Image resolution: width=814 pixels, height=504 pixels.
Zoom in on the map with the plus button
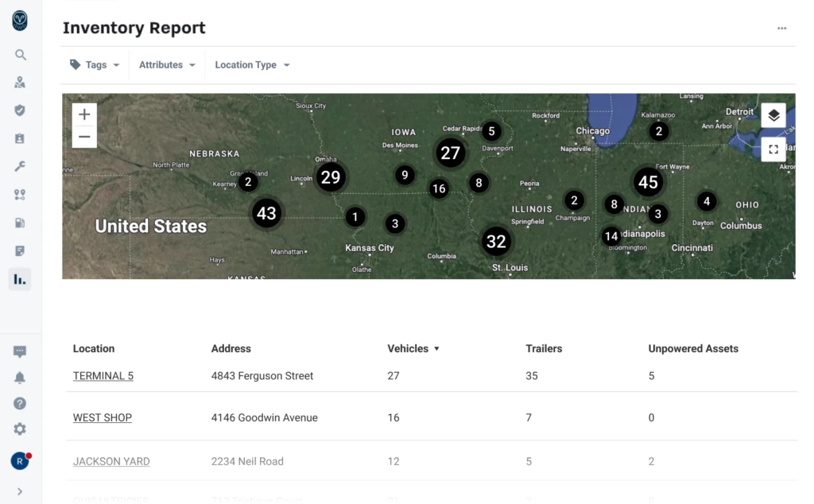click(x=84, y=114)
